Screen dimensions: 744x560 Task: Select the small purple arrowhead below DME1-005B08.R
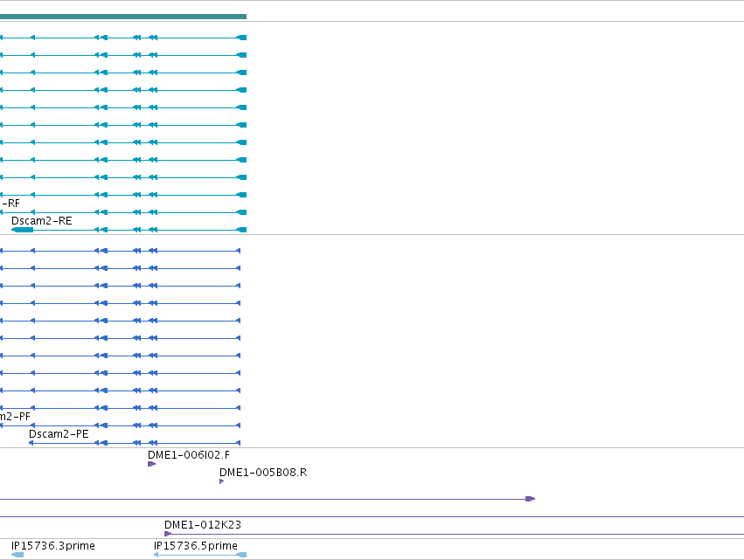(221, 481)
